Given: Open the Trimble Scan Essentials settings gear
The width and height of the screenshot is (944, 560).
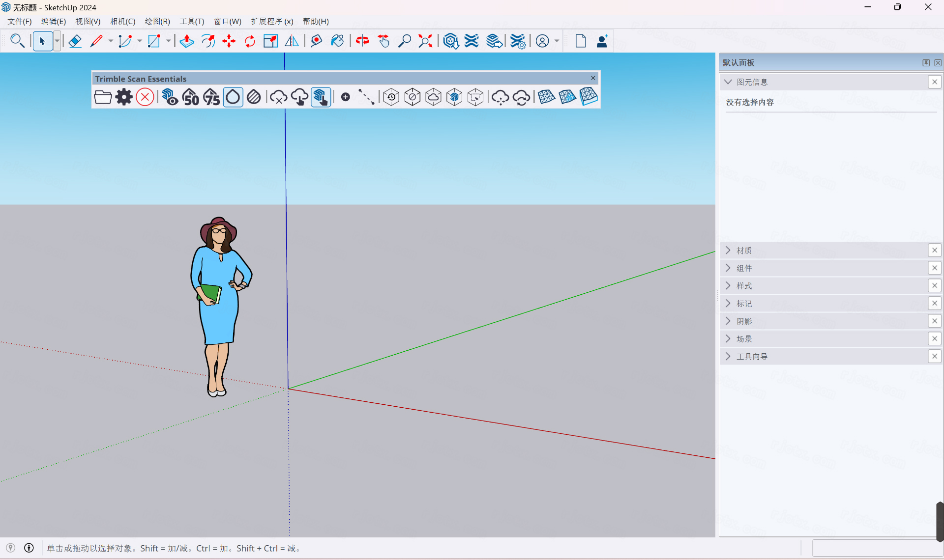Looking at the screenshot, I should coord(124,97).
